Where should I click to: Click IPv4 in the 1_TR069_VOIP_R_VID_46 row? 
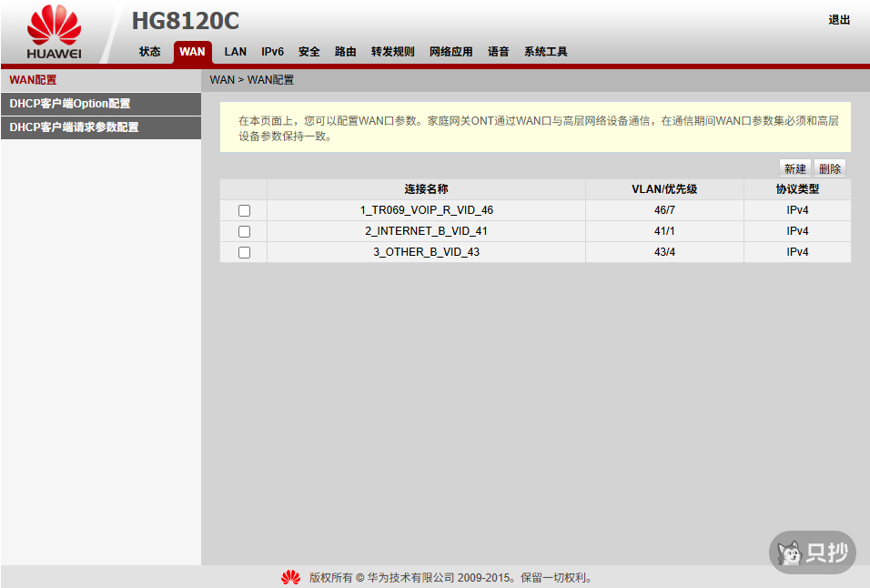point(797,210)
